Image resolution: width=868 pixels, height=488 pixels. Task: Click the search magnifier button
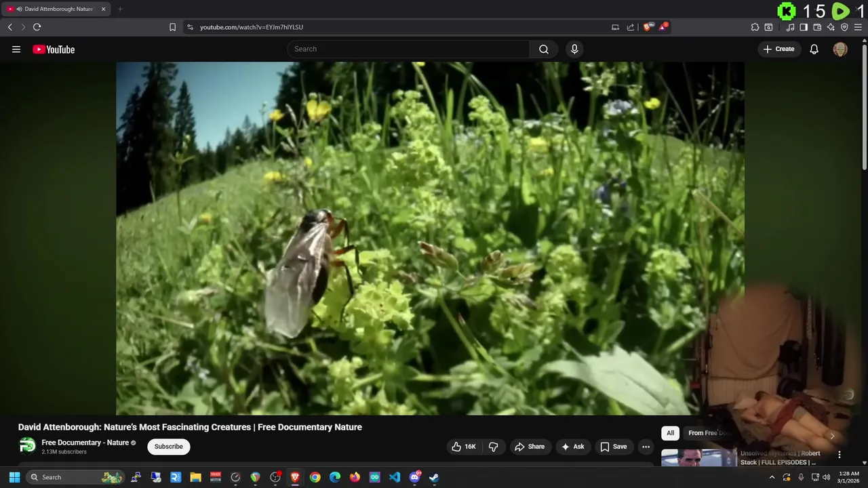(544, 49)
